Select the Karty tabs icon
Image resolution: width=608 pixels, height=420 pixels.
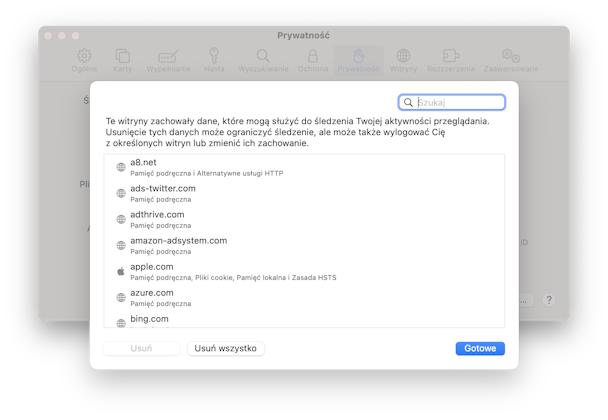(x=123, y=56)
